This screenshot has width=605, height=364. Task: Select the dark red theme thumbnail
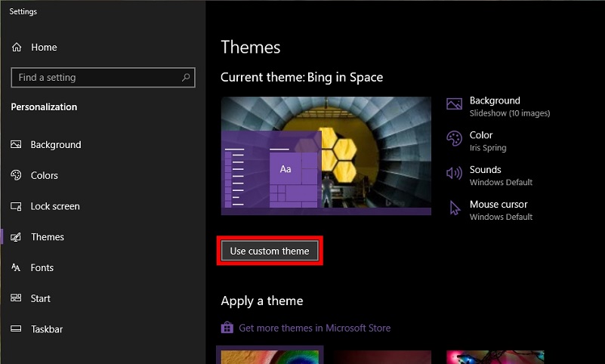point(383,356)
